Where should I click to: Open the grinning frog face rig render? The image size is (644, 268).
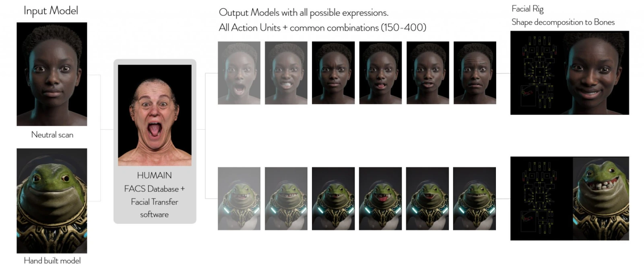point(601,198)
